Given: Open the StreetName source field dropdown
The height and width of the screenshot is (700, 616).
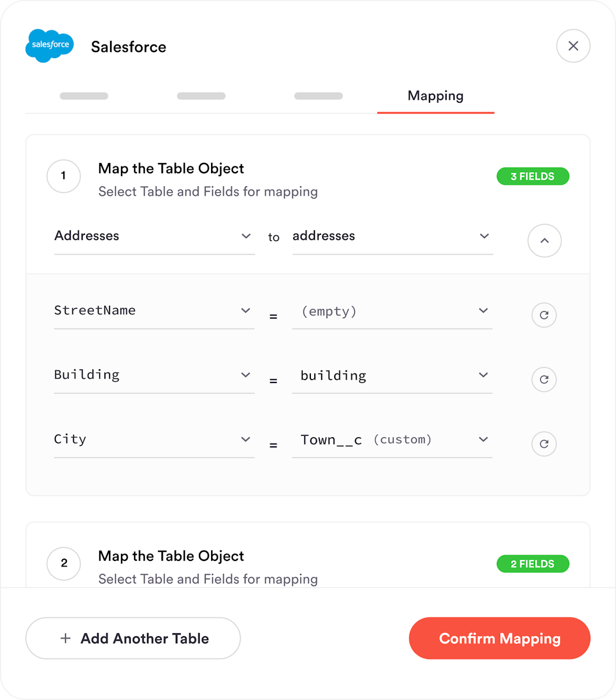Looking at the screenshot, I should (x=154, y=311).
